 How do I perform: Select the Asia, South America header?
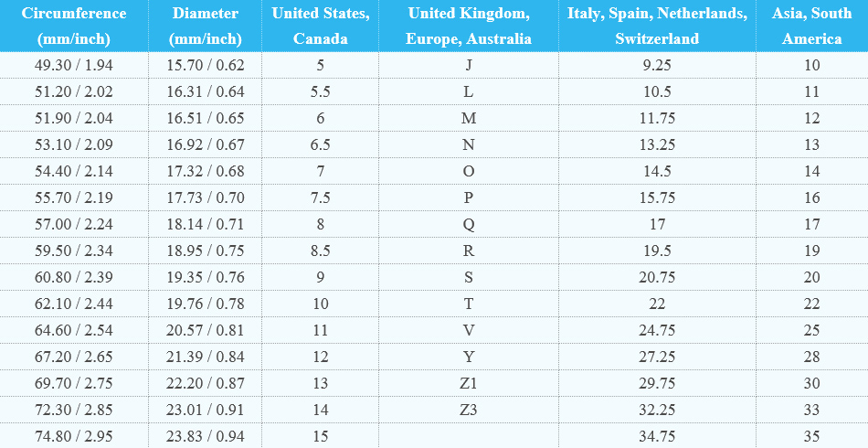(x=812, y=27)
